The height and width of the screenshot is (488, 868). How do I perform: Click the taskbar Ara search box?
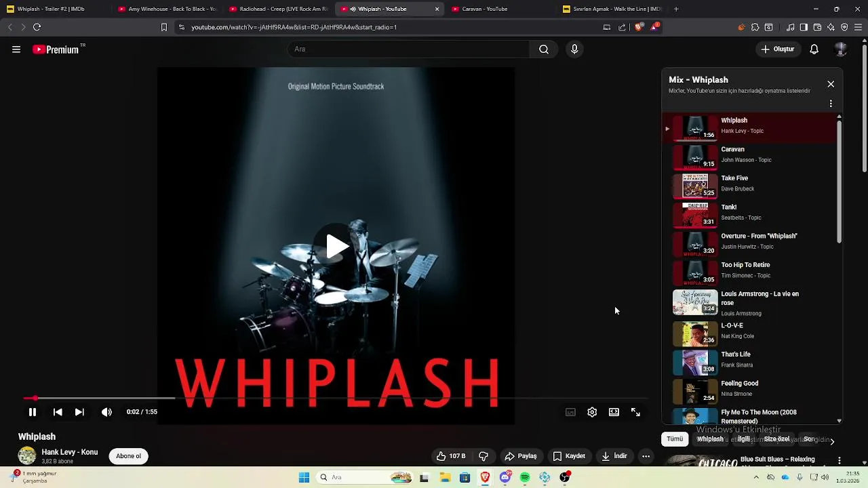[365, 478]
